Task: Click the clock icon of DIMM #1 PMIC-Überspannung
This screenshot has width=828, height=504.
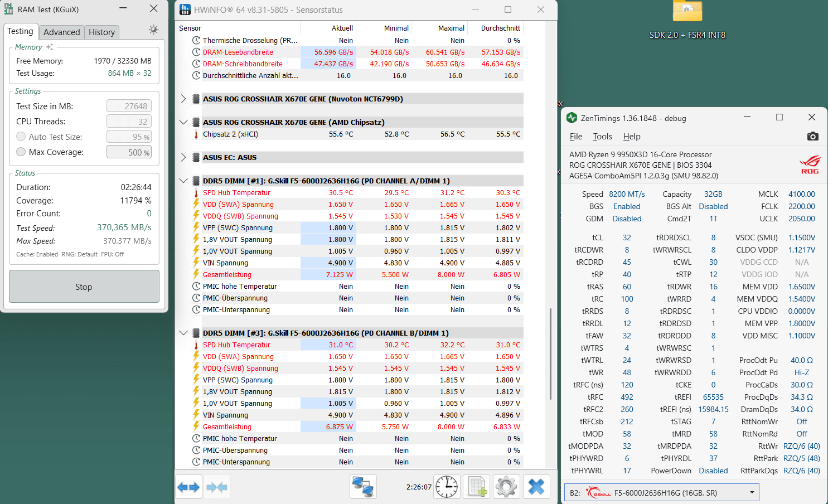Action: [196, 298]
